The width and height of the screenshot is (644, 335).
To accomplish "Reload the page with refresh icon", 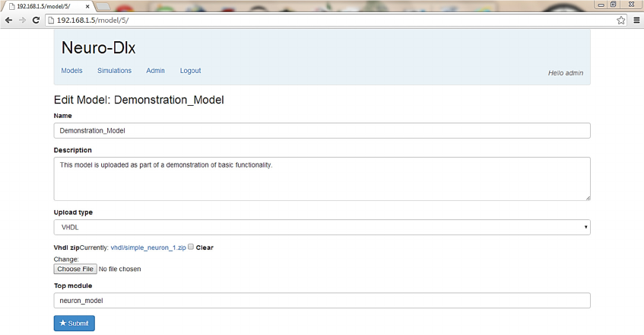I will [x=36, y=20].
